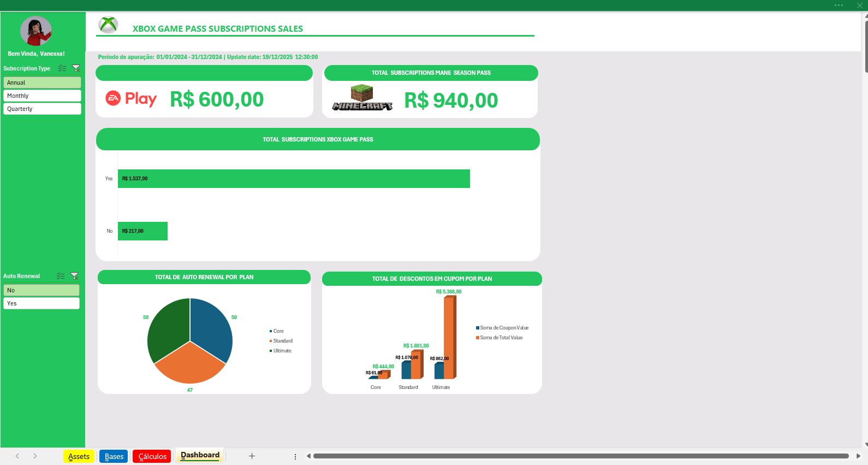Click the R$ 600,00 EA Play total
This screenshot has height=465, width=868.
coord(217,99)
